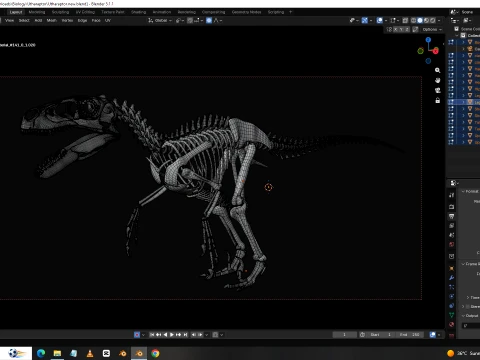Open the viewport Options dropdown

click(x=432, y=29)
